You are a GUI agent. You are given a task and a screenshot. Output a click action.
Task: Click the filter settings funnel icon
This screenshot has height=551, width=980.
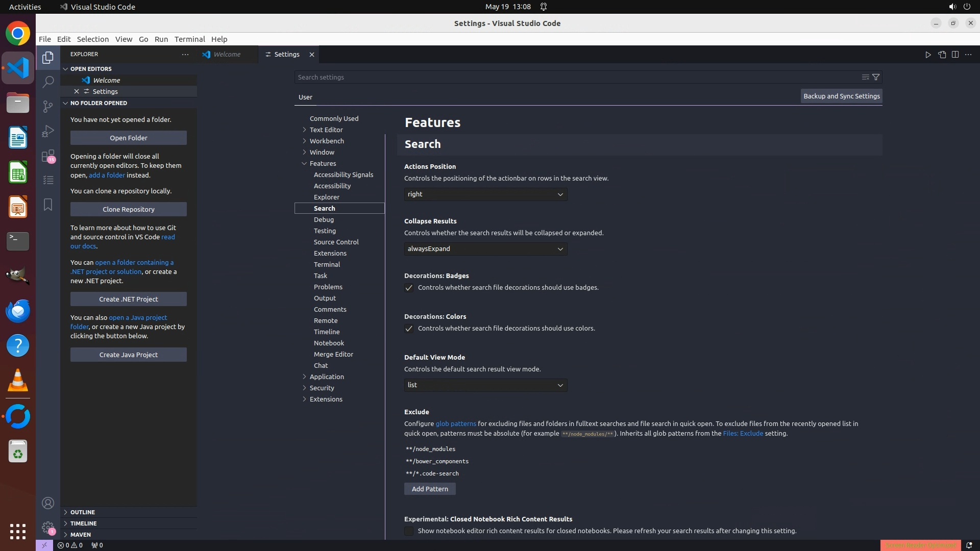point(876,77)
